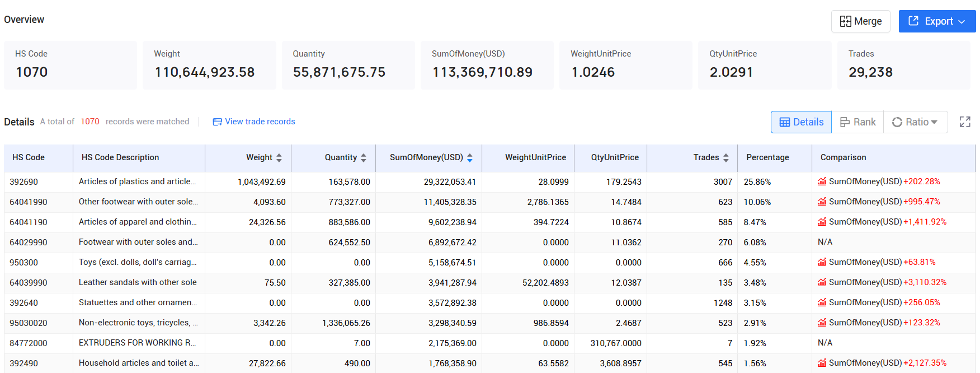Click 'Other footwear with outer sole...' description
The image size is (980, 373).
coord(138,202)
